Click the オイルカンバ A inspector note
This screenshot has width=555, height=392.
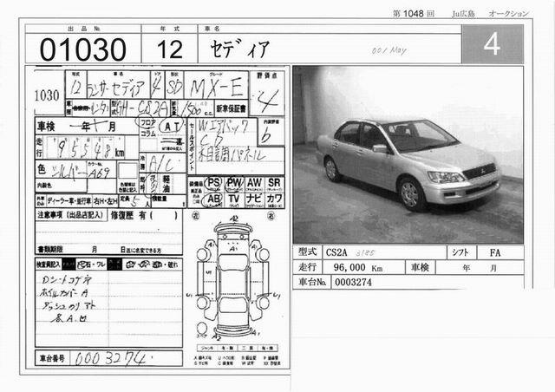click(64, 292)
